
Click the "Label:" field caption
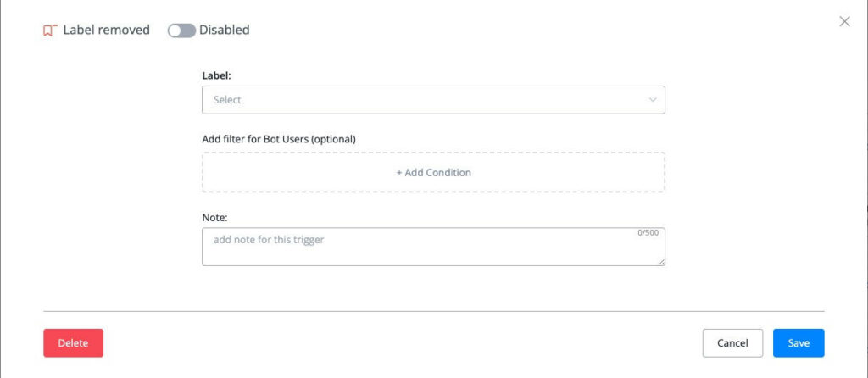pyautogui.click(x=216, y=75)
